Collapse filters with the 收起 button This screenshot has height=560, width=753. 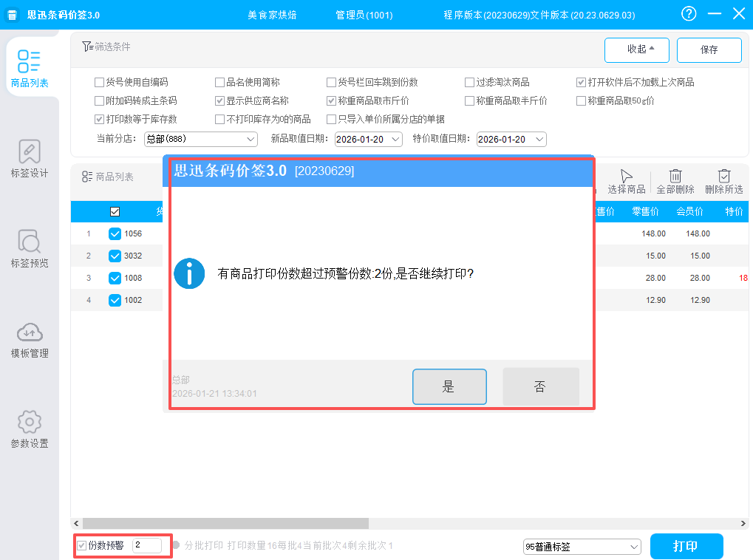tap(636, 49)
